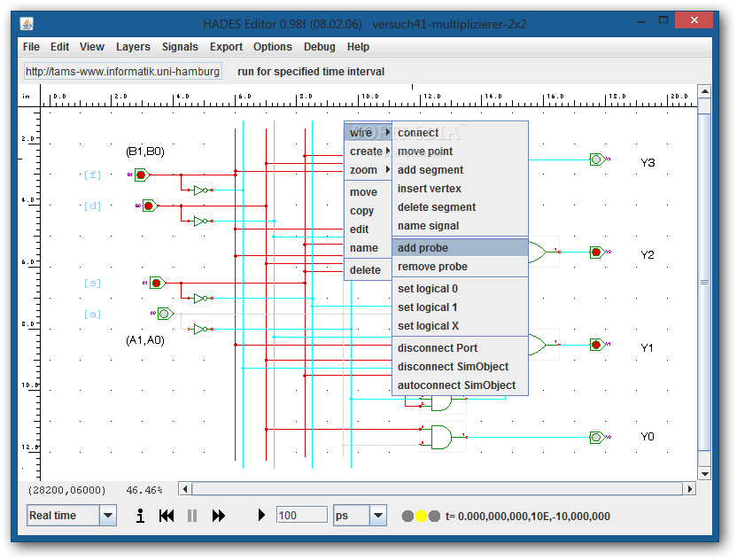Choose set logical 0
This screenshot has height=560, width=737.
click(x=460, y=289)
